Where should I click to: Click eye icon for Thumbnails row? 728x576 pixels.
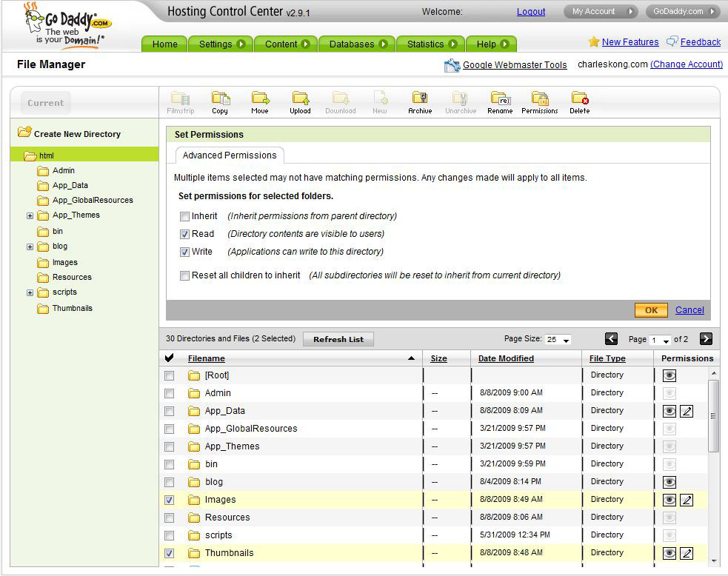coord(669,553)
